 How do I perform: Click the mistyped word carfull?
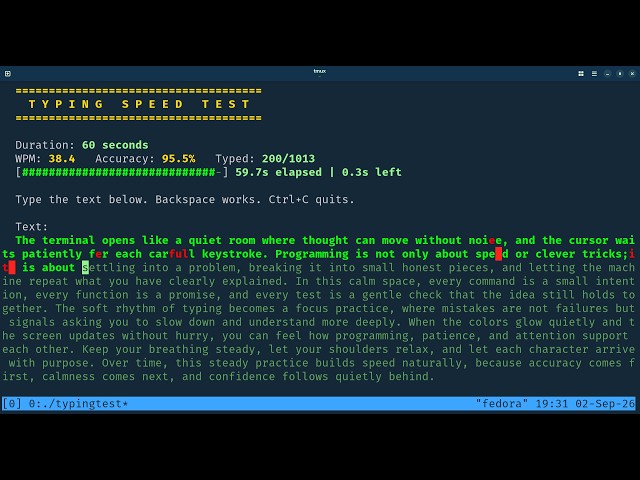pos(172,254)
